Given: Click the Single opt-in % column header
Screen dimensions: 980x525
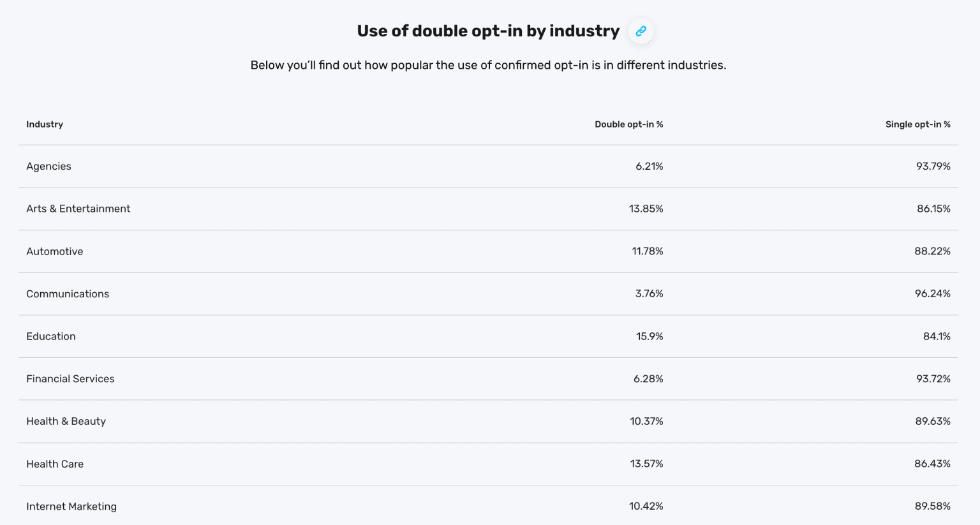Looking at the screenshot, I should tap(917, 124).
